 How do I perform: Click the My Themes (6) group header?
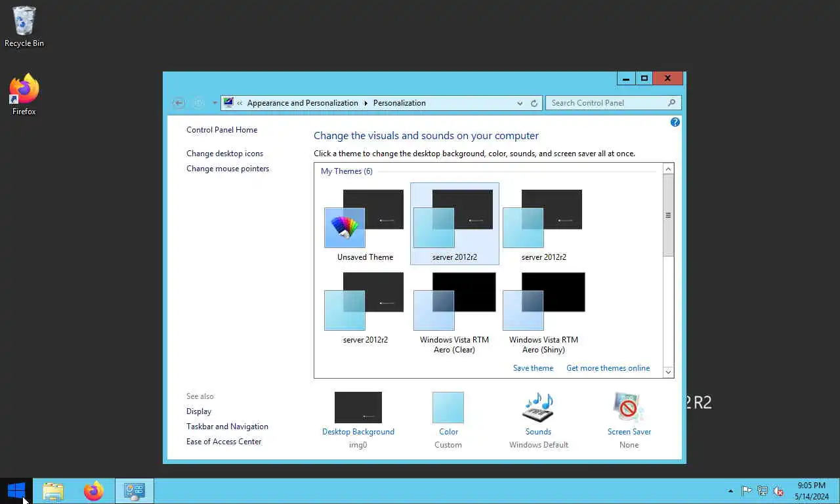(346, 171)
